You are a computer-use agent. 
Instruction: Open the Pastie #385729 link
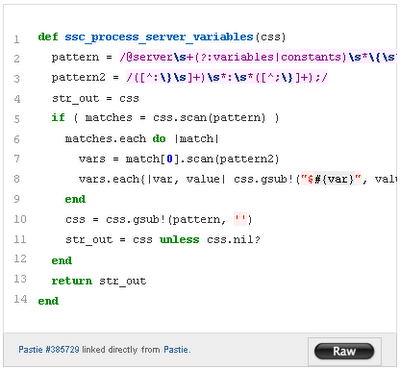[49, 350]
